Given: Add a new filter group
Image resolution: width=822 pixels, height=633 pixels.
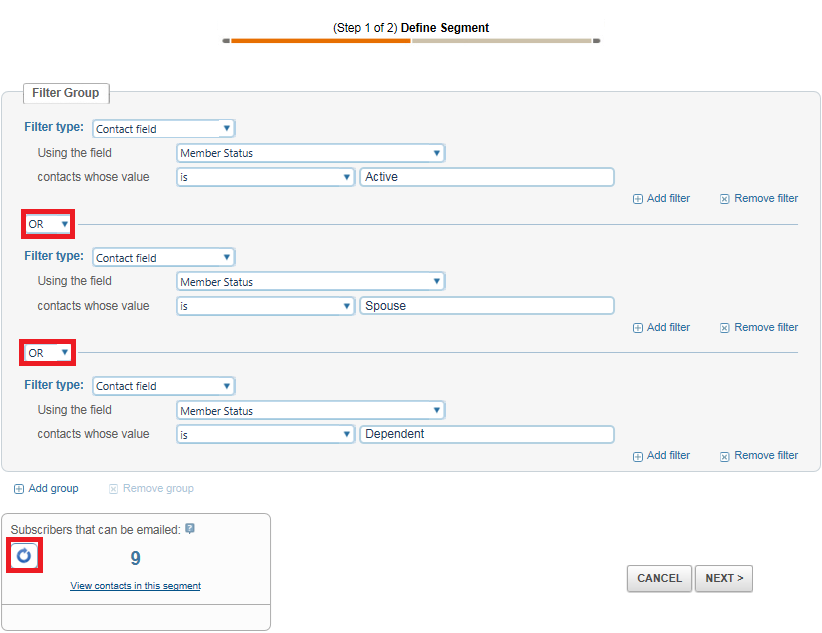Looking at the screenshot, I should pyautogui.click(x=46, y=488).
